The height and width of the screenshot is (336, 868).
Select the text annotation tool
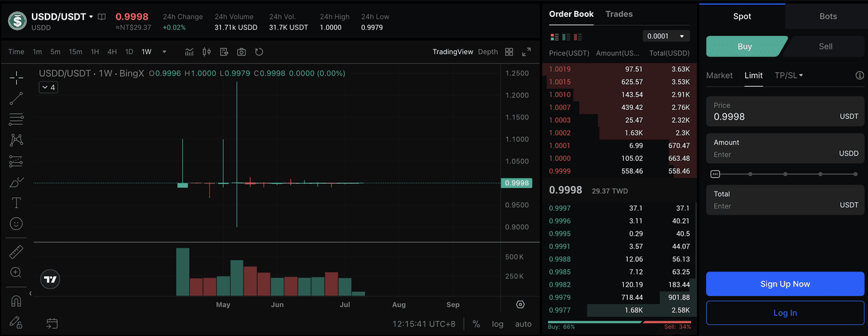click(x=16, y=203)
